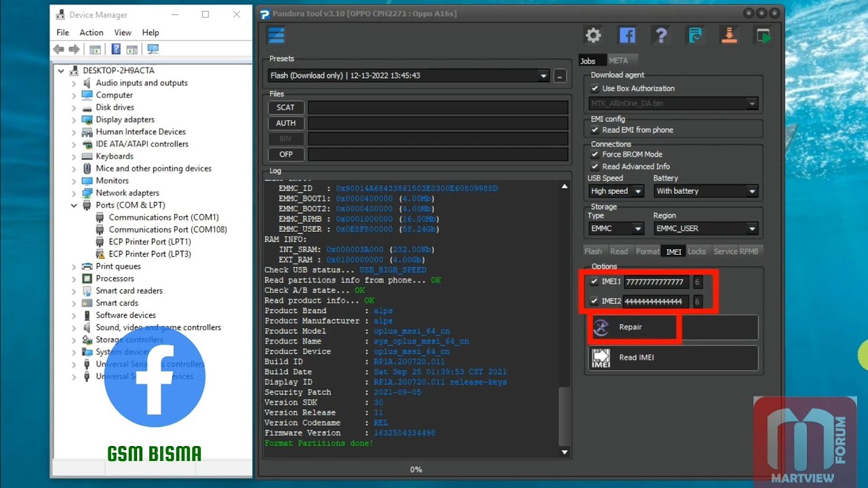Click the teal document-check icon in Pandora toolbar

(695, 35)
